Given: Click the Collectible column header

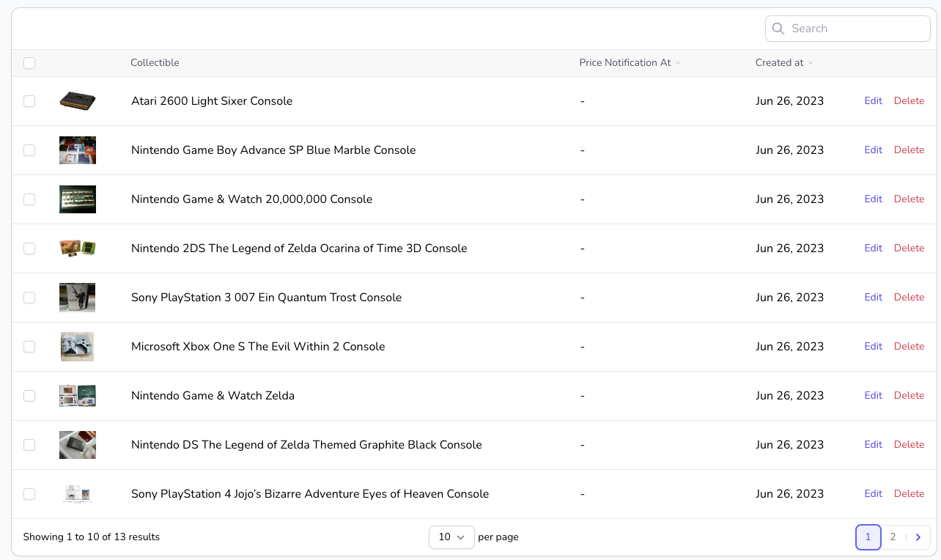Looking at the screenshot, I should [155, 63].
